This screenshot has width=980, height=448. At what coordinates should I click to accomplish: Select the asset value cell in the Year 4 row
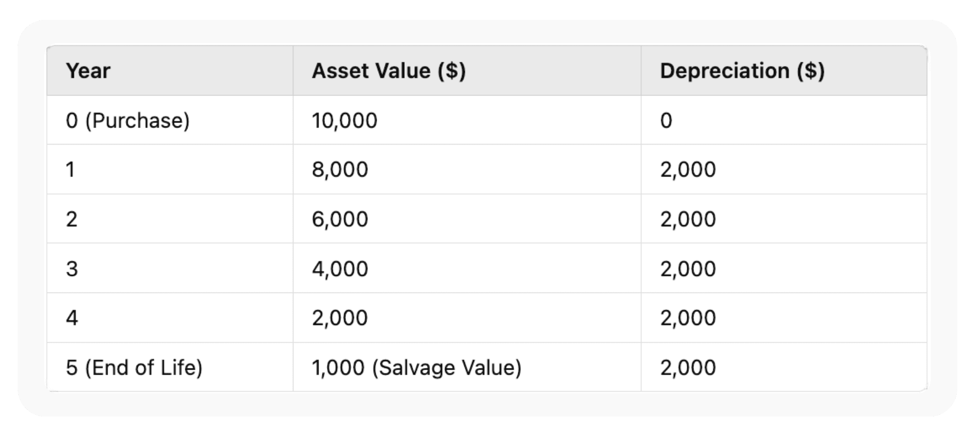340,318
